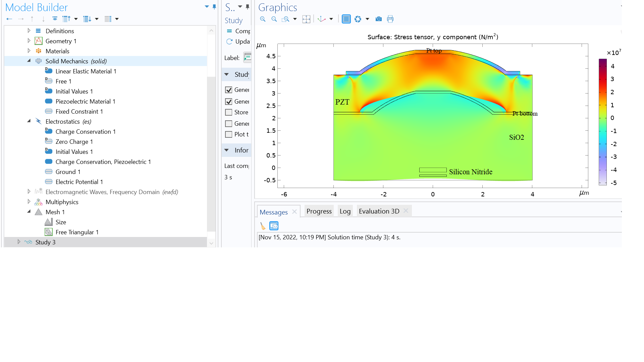Image resolution: width=644 pixels, height=362 pixels.
Task: Click the Zoom Extents icon
Action: point(306,19)
